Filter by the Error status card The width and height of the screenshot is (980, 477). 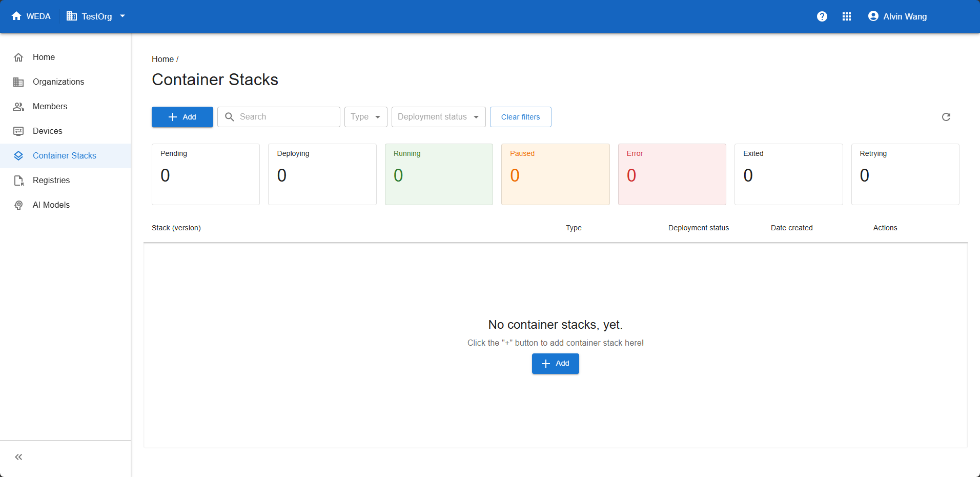pos(672,174)
